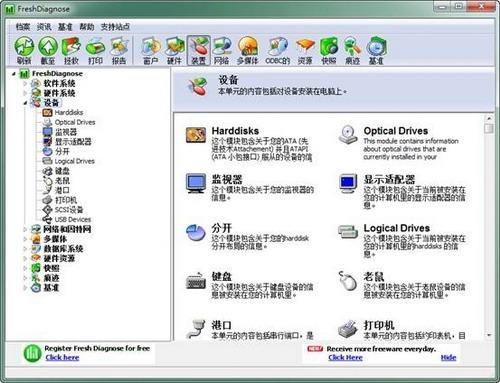Open the 港口 ports module icon
The height and width of the screenshot is (383, 500).
196,329
